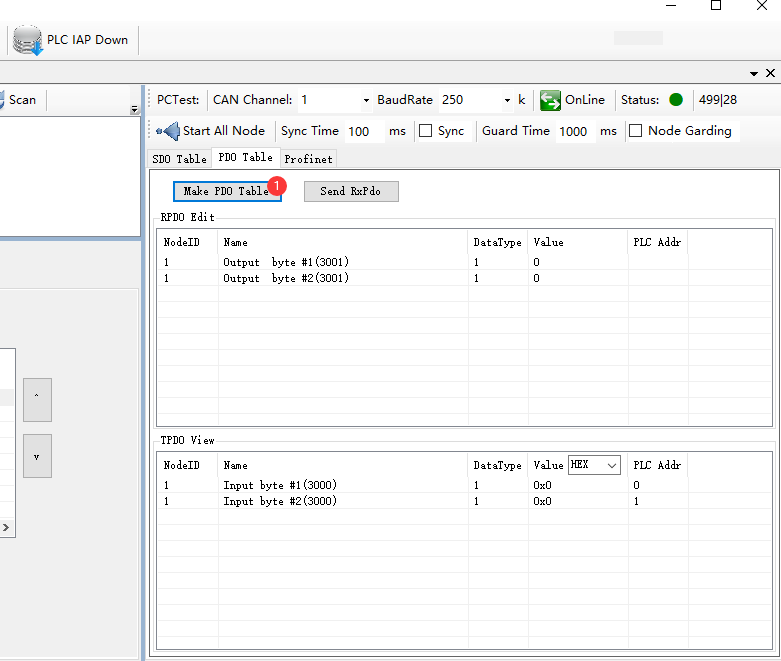The image size is (781, 661).
Task: Click the green Status indicator light
Action: tap(676, 100)
